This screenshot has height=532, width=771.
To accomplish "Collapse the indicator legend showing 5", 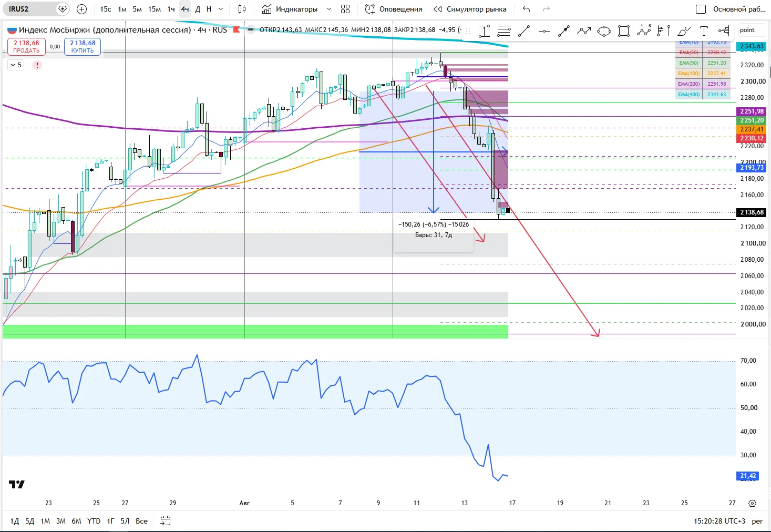I will click(x=16, y=65).
